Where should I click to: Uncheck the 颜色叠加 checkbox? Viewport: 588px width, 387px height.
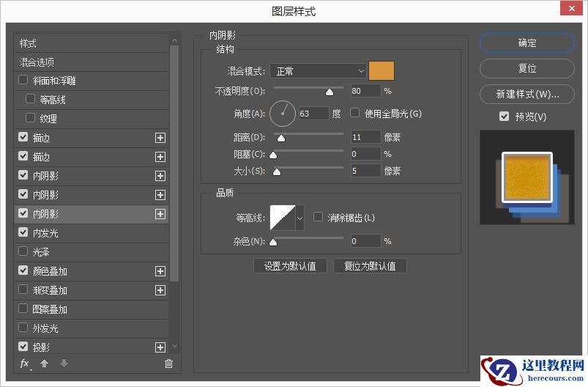[23, 270]
